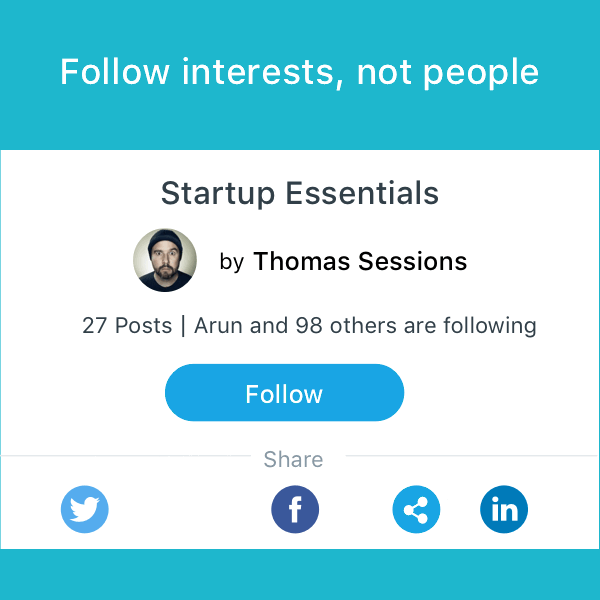The height and width of the screenshot is (600, 600).
Task: Click the teal footer bar
Action: 300,575
